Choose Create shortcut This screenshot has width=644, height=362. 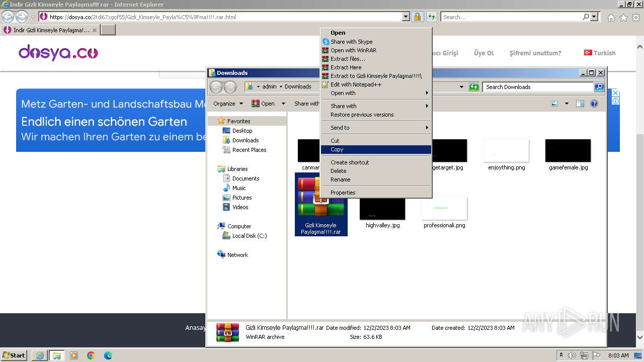tap(376, 162)
